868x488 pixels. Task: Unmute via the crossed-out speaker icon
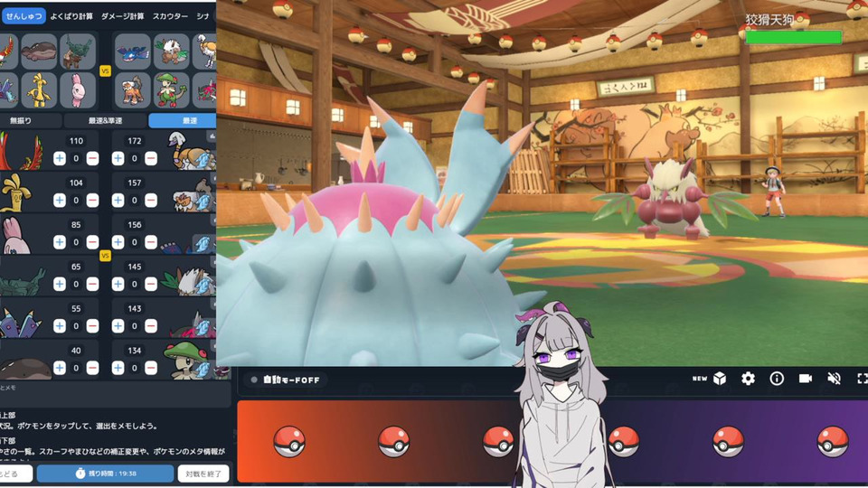coord(835,379)
